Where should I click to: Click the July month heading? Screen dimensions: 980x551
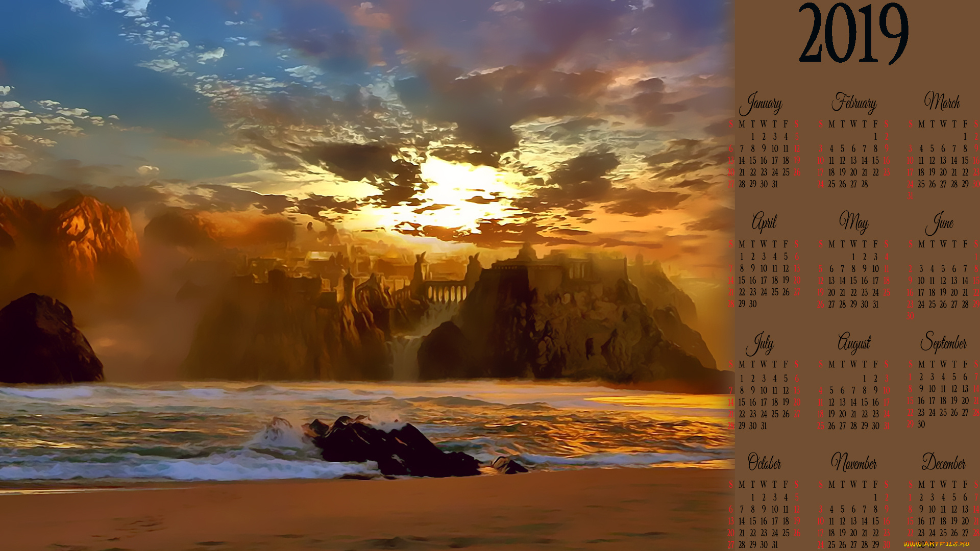coord(761,344)
